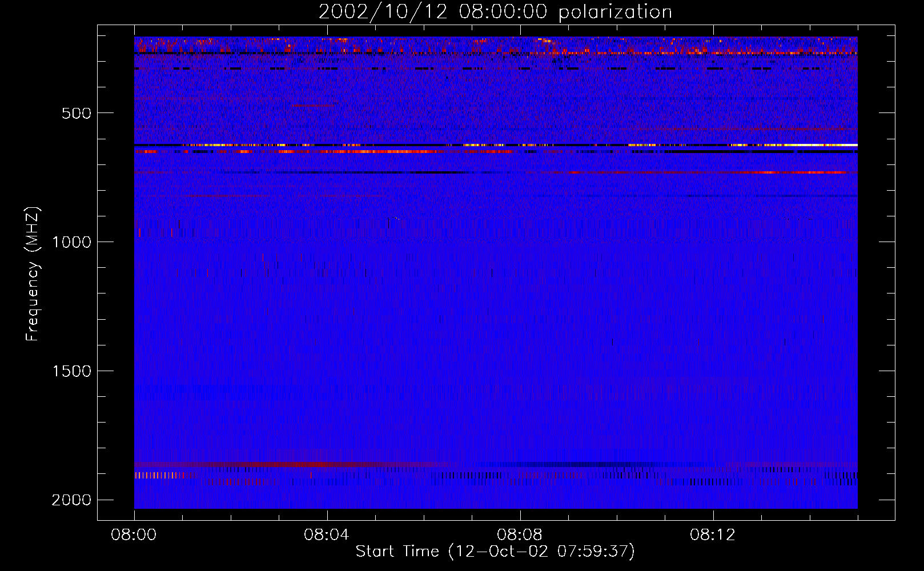Click the 1000 frequency tick label
Viewport: 924px width, 571px height.
[x=71, y=242]
